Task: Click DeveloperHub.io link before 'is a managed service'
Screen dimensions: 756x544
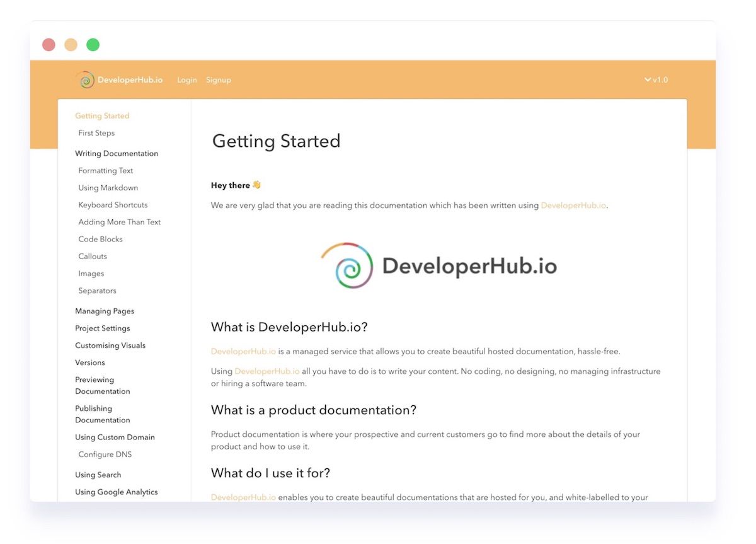Action: 243,352
